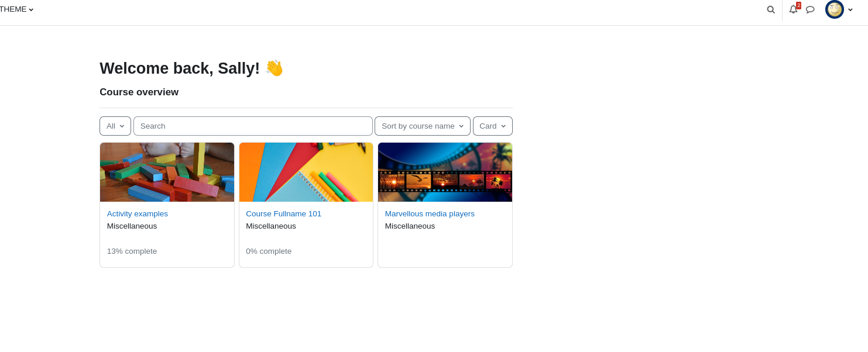Viewport: 868px width, 352px height.
Task: Click the 13% complete text
Action: click(x=132, y=251)
